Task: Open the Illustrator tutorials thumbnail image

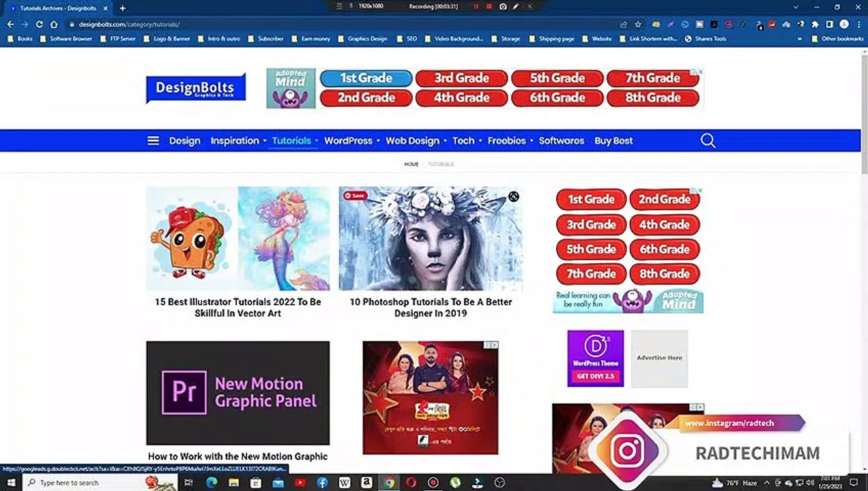Action: [x=237, y=239]
